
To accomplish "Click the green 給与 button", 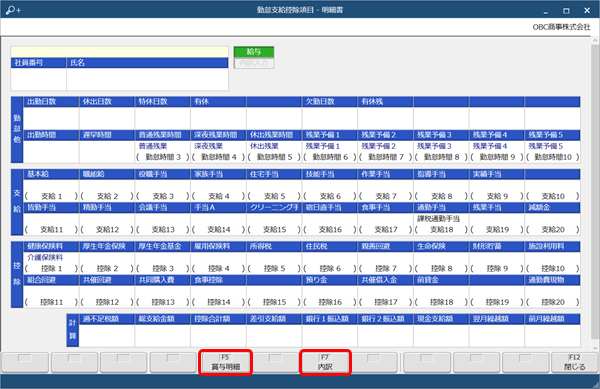I will point(254,52).
